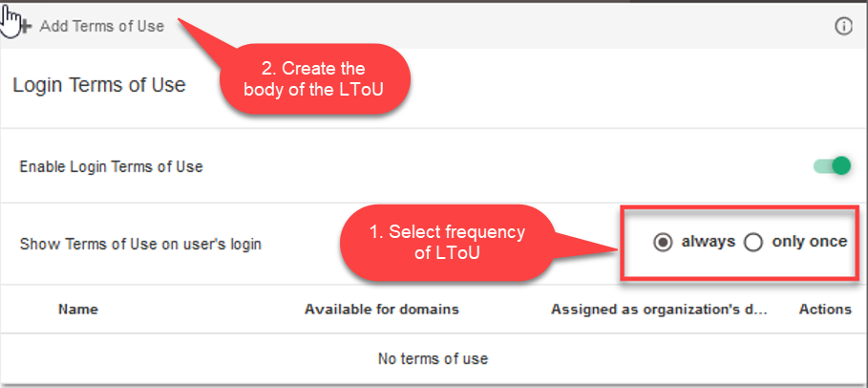Click the Actions column header
The image size is (868, 388).
[825, 309]
